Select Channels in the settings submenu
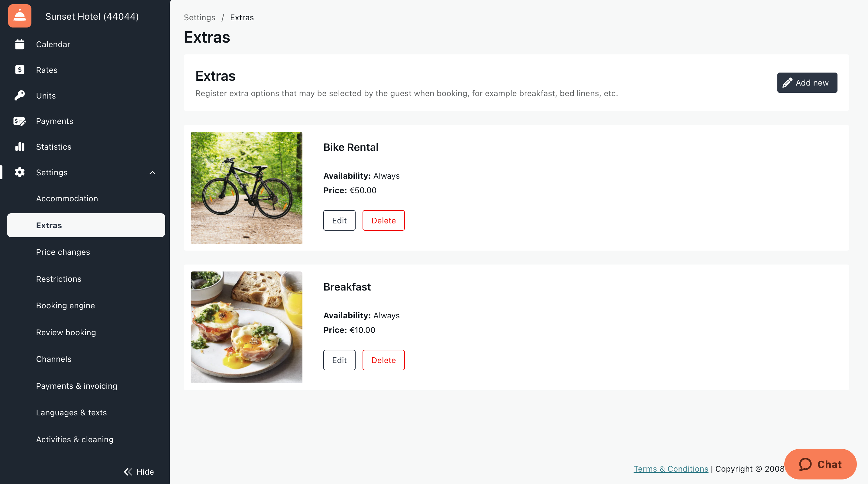Viewport: 868px width, 484px height. coord(53,359)
